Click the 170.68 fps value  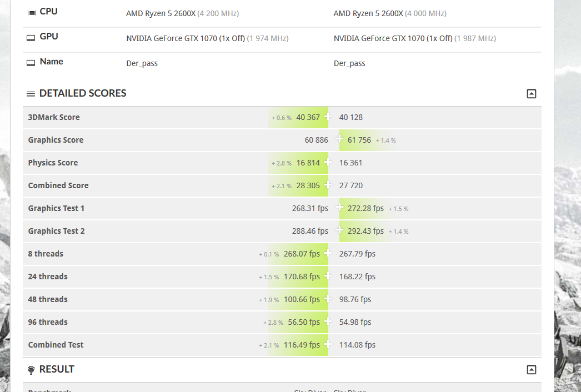pos(302,277)
